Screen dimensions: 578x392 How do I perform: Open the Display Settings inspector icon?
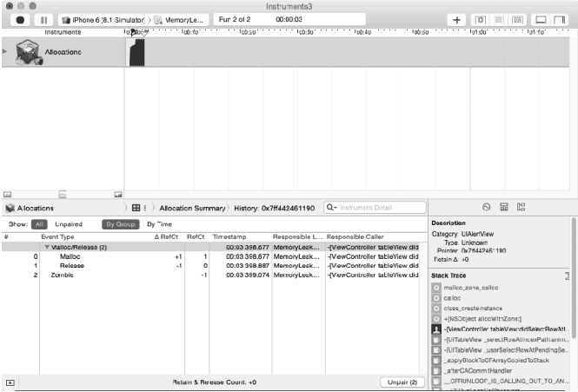(x=503, y=208)
